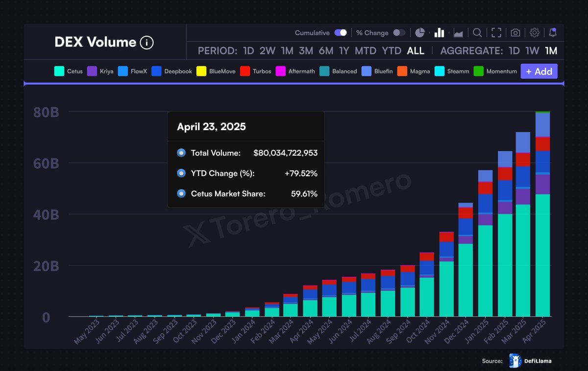The image size is (588, 371).
Task: Toggle the Bluefin legend swatch
Action: [367, 71]
